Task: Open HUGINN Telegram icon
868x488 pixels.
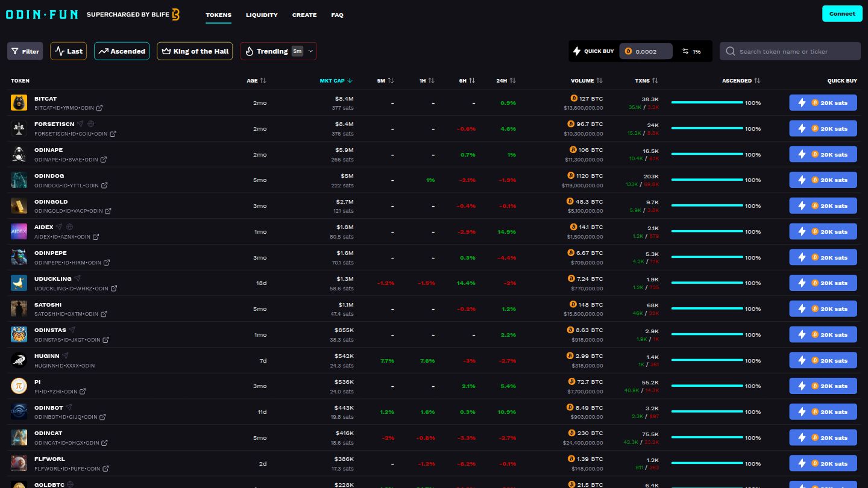Action: pyautogui.click(x=66, y=356)
